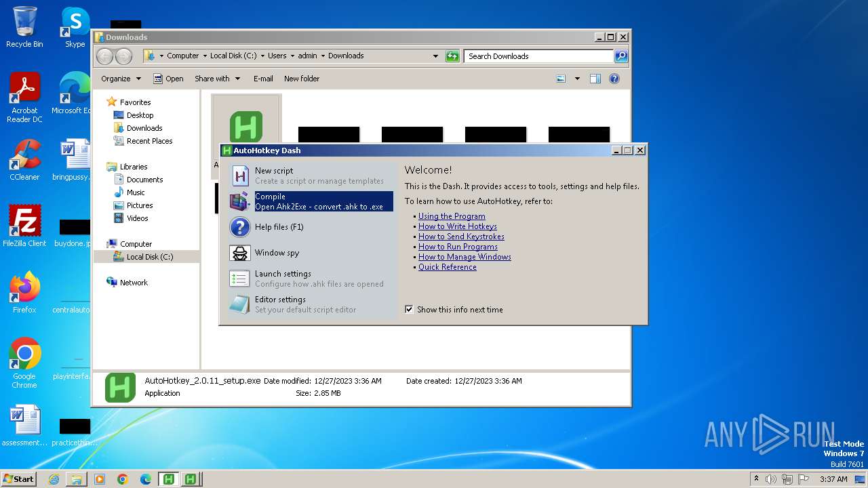Click Explorer search magnifier button
868x488 pixels.
tap(620, 56)
